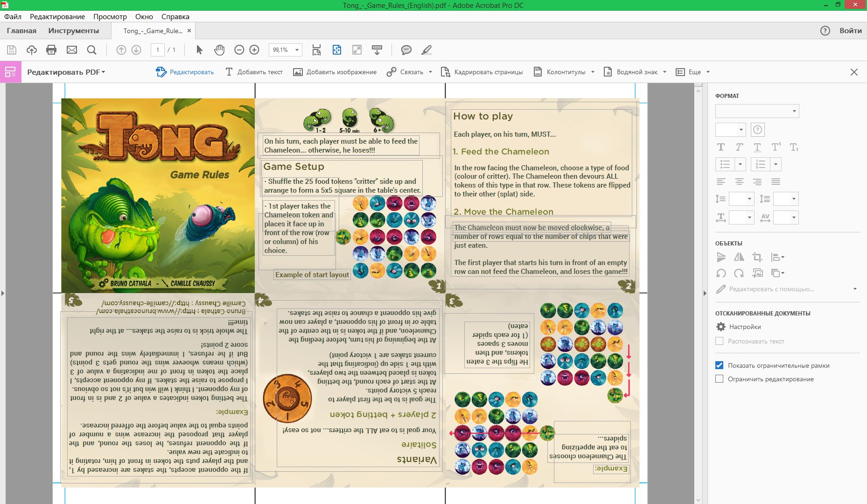Send file by email envelope icon
Image resolution: width=867 pixels, height=504 pixels.
tap(71, 50)
